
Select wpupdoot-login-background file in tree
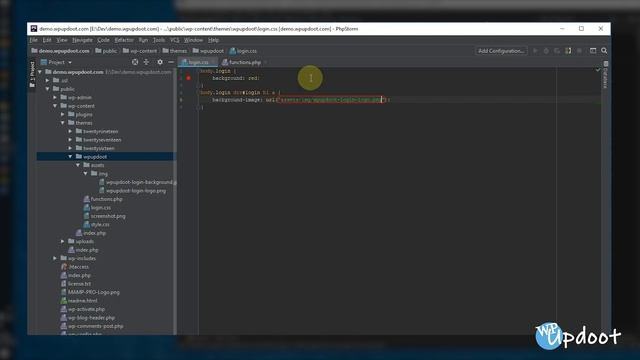137,182
